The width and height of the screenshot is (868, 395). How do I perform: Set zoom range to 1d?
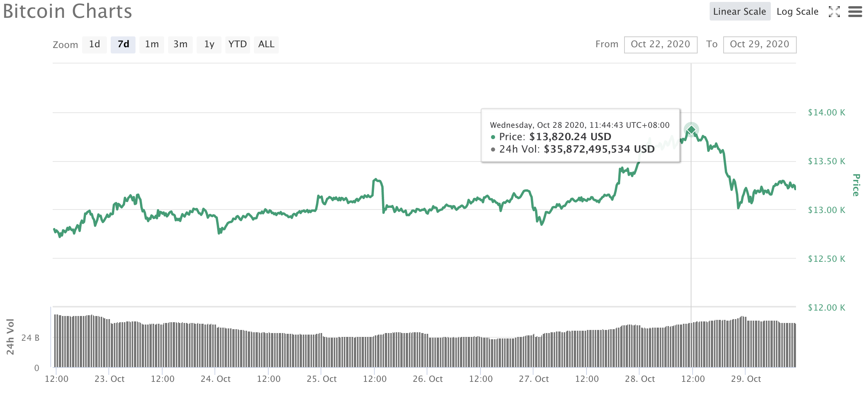coord(94,45)
